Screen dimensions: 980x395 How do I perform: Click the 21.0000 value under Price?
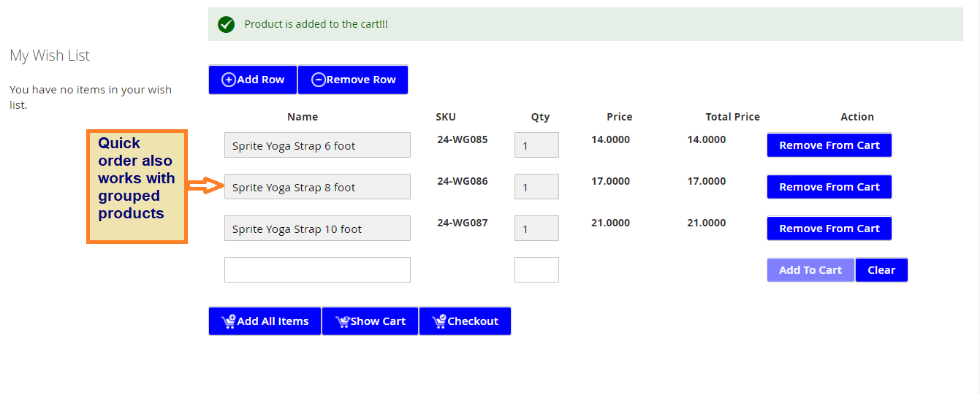pos(610,223)
